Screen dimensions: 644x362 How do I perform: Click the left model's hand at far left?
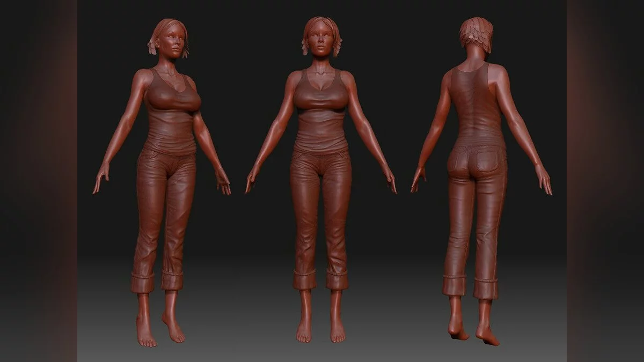pyautogui.click(x=100, y=178)
